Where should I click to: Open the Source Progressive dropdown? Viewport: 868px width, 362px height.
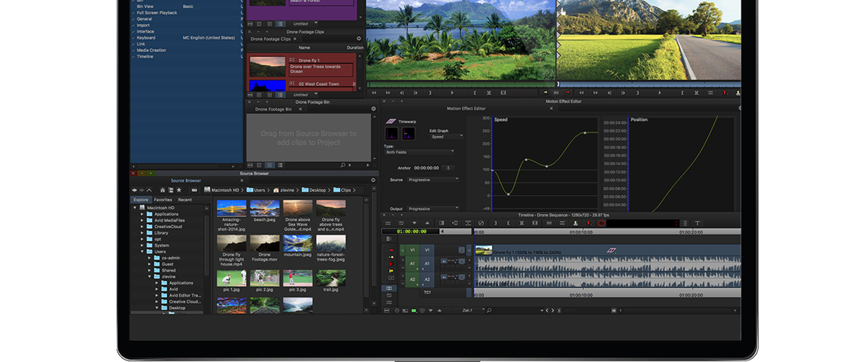(x=433, y=179)
